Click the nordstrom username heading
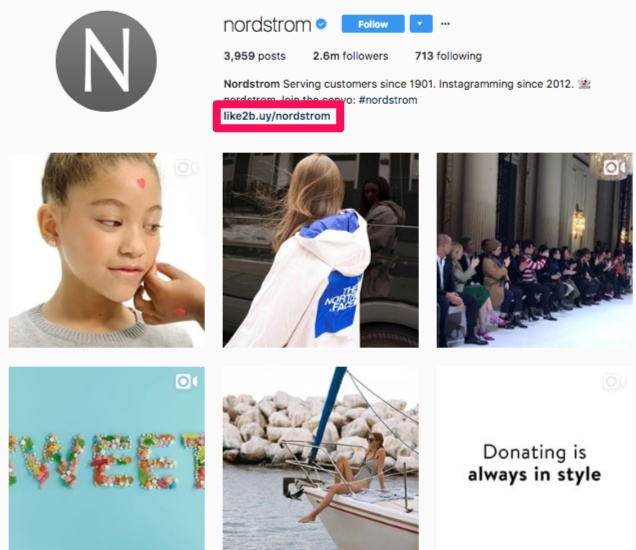This screenshot has height=550, width=636. (x=267, y=25)
